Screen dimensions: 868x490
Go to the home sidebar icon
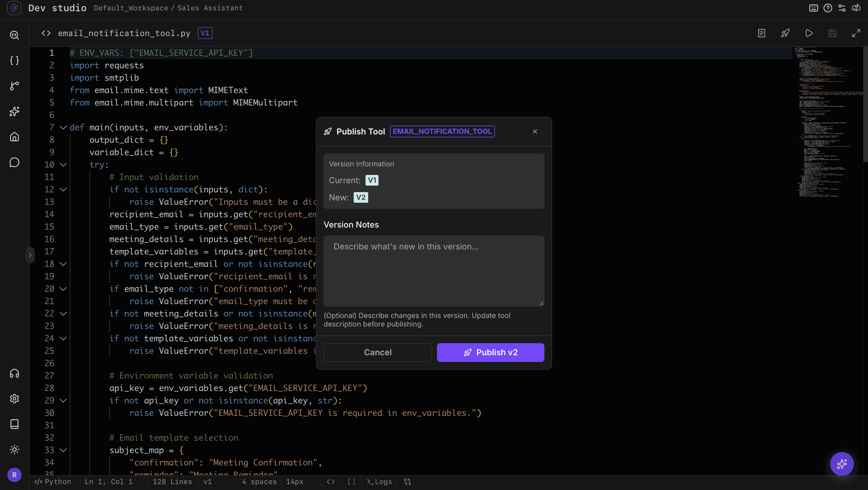point(14,137)
